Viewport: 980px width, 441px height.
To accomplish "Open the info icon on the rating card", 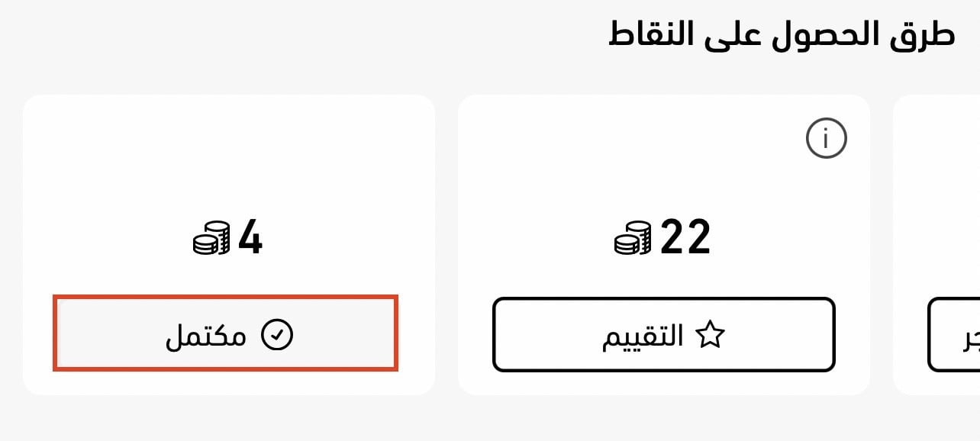I will 827,139.
